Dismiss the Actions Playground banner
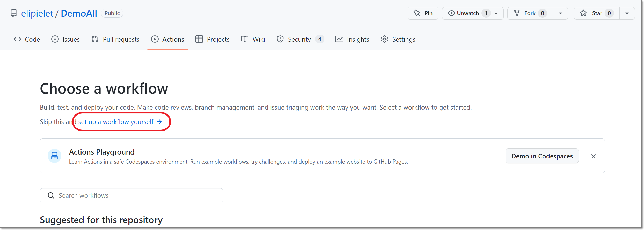The image size is (644, 230). [x=594, y=156]
